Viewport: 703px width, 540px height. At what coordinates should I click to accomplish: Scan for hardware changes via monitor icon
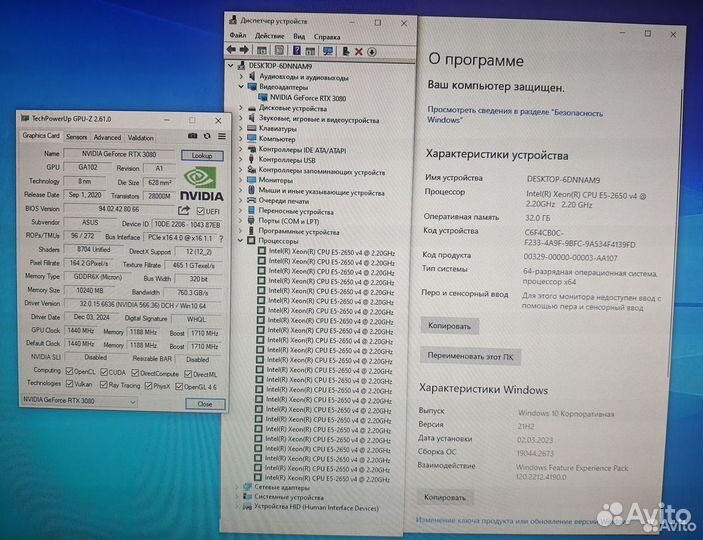pyautogui.click(x=328, y=51)
